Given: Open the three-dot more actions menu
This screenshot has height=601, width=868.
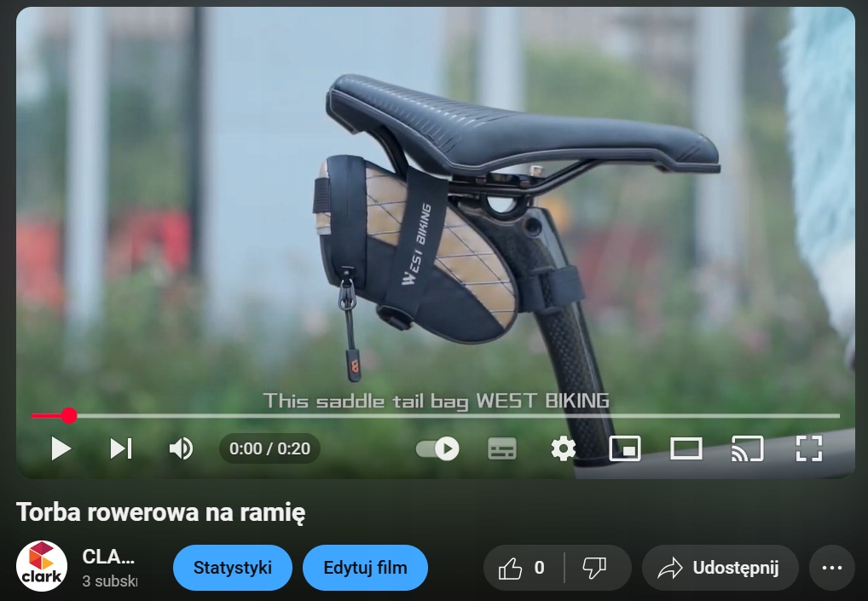Looking at the screenshot, I should point(832,568).
